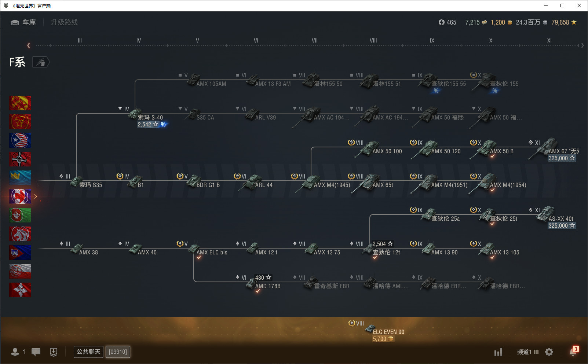The width and height of the screenshot is (588, 364).
Task: Open the 频道1 channel selector
Action: tap(528, 352)
